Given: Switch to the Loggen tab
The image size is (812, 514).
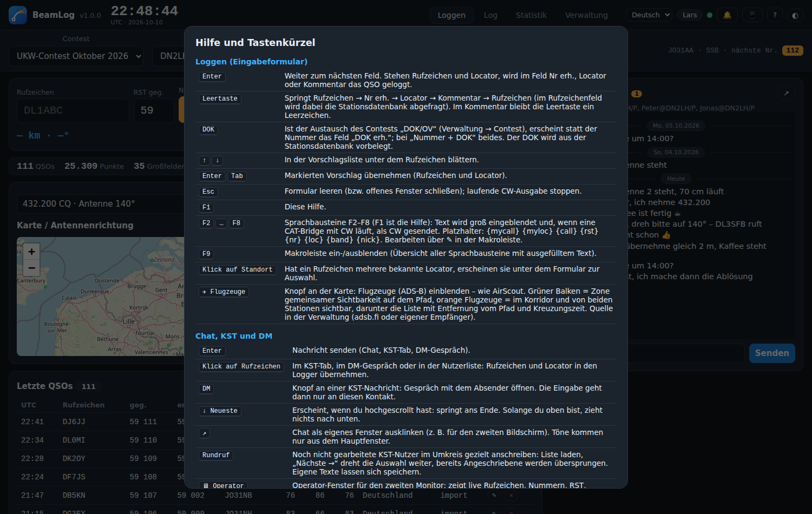Looking at the screenshot, I should coord(451,15).
